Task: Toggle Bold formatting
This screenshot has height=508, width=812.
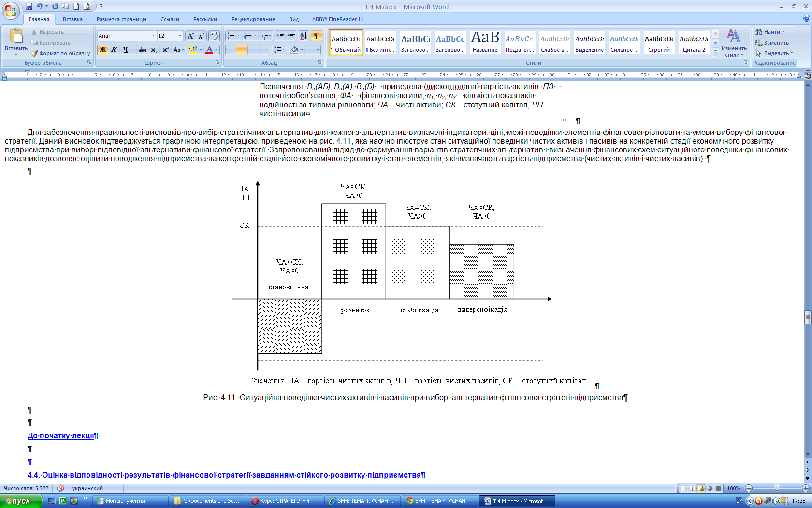Action: pyautogui.click(x=102, y=50)
